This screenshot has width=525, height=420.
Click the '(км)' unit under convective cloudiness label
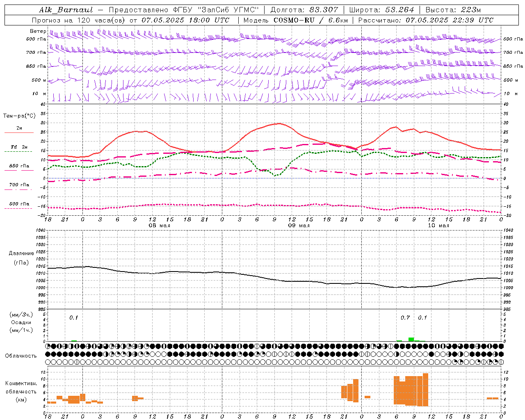[x=21, y=399]
